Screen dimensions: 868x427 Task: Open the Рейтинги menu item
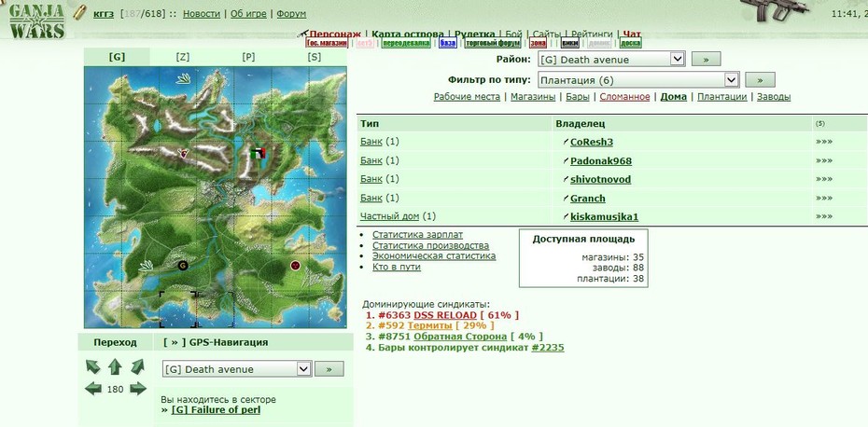pos(592,34)
